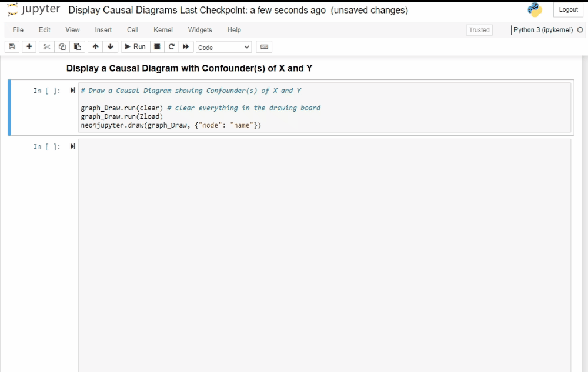Insert a cell below with plus icon
Screen dimensions: 588x372
click(x=29, y=47)
